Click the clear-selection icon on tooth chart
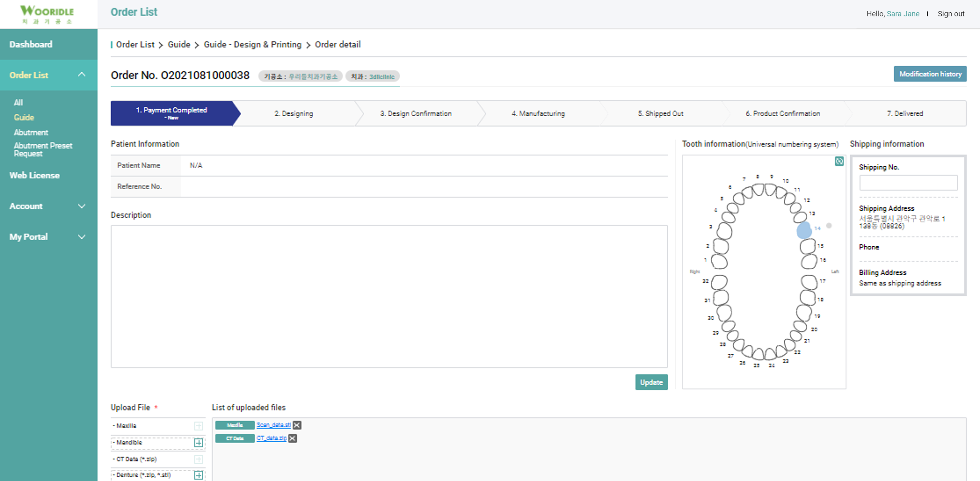The width and height of the screenshot is (980, 481). 839,161
